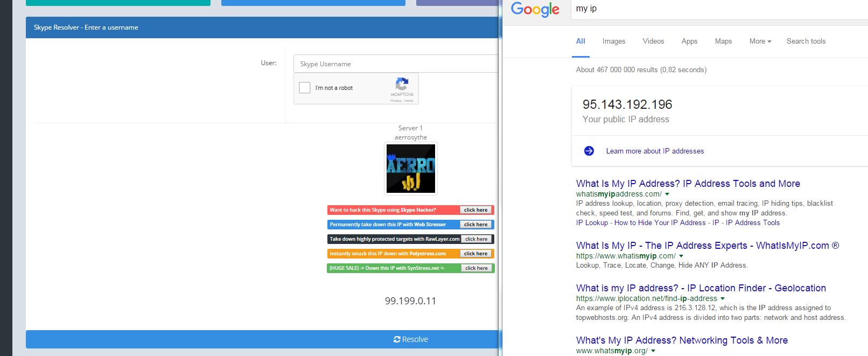
Task: Open What's My IP Address? Networking Tools result
Action: (x=682, y=340)
